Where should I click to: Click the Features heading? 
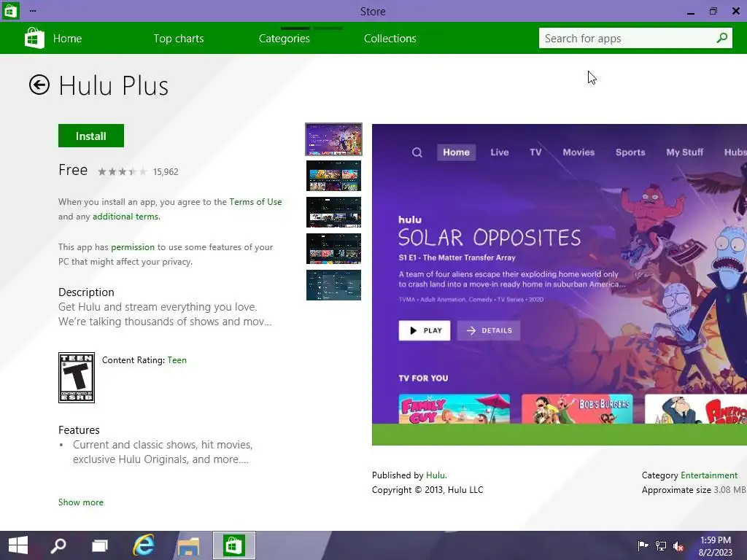click(79, 430)
